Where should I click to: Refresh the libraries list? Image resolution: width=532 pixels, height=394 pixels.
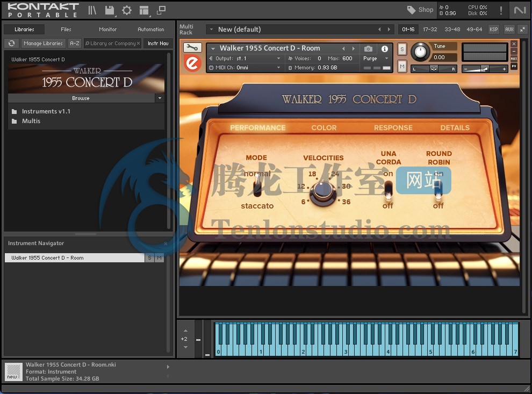coord(11,43)
